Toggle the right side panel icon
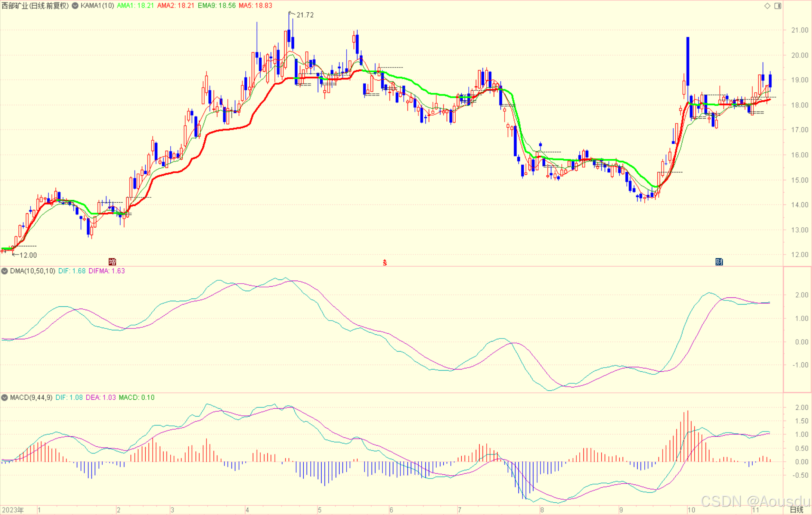The height and width of the screenshot is (515, 812). pos(778,6)
